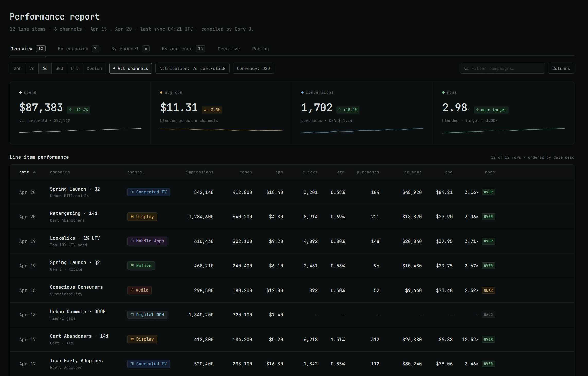
Task: Click the Display icon in Cart Abandoners row
Action: 132,339
